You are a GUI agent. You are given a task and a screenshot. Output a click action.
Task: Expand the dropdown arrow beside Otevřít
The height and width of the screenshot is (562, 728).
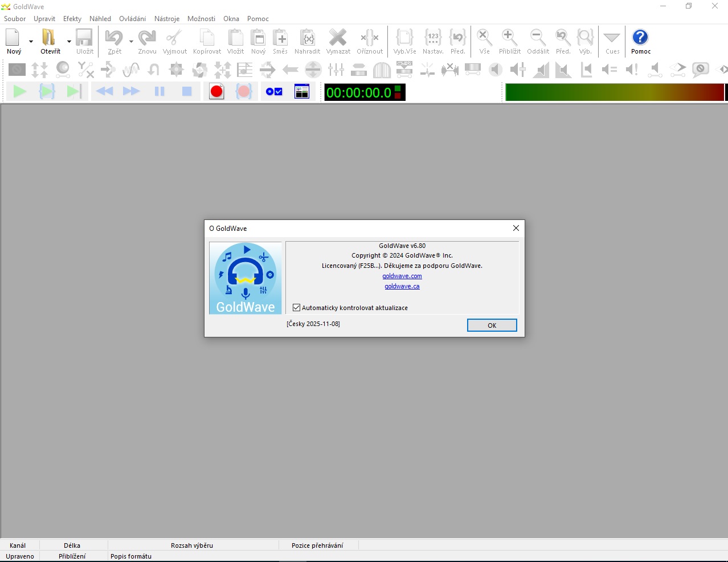pos(69,41)
